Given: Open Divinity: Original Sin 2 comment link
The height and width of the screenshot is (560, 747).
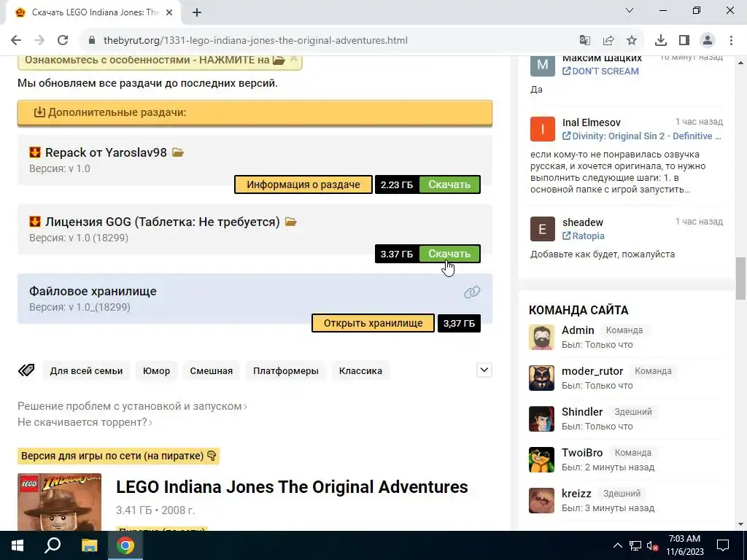Looking at the screenshot, I should pyautogui.click(x=642, y=136).
